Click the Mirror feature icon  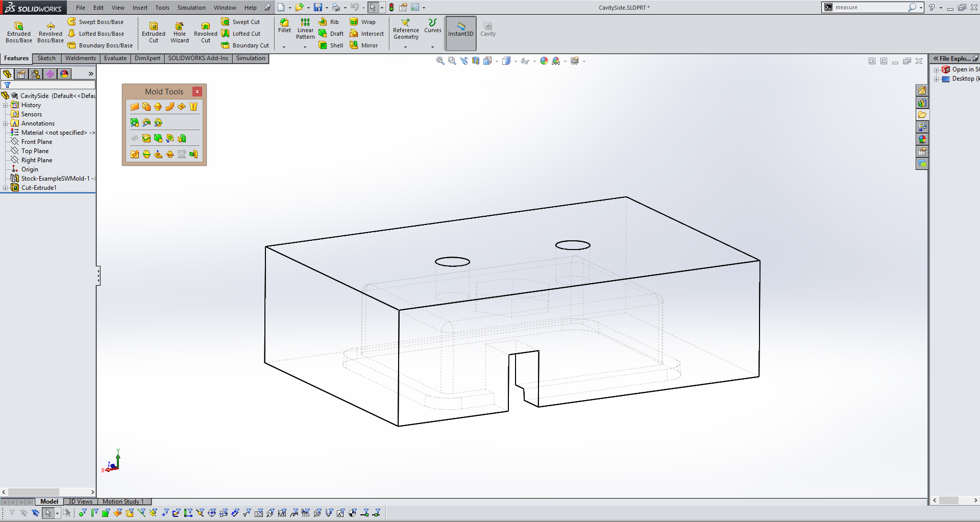pos(364,45)
